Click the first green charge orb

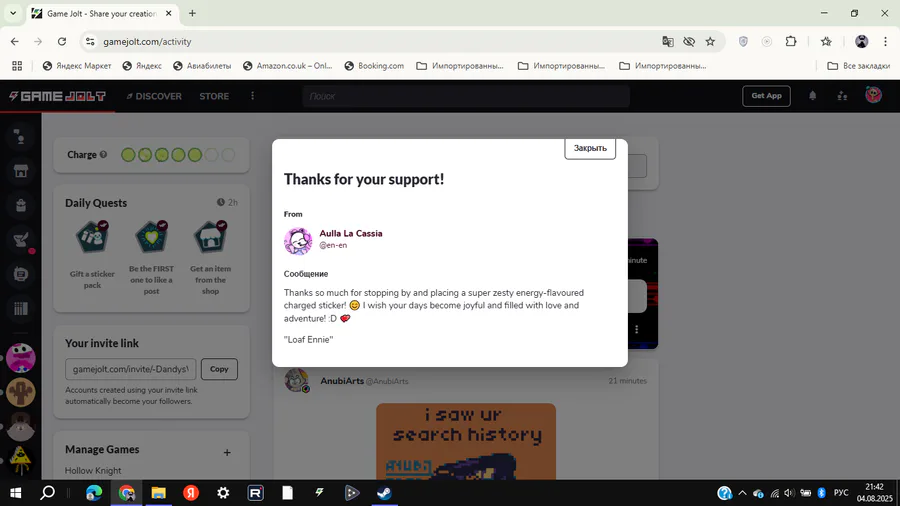point(128,155)
